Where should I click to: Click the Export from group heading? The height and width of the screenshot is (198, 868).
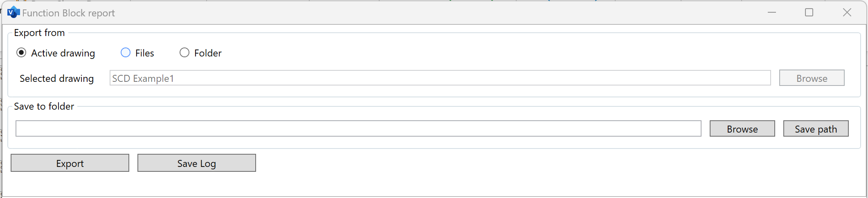pyautogui.click(x=39, y=33)
